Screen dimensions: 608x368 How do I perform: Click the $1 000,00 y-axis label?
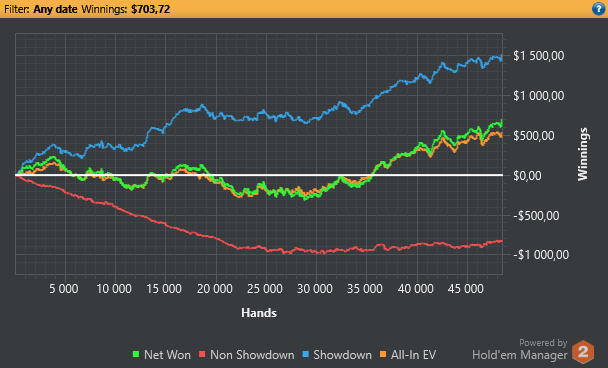539,96
